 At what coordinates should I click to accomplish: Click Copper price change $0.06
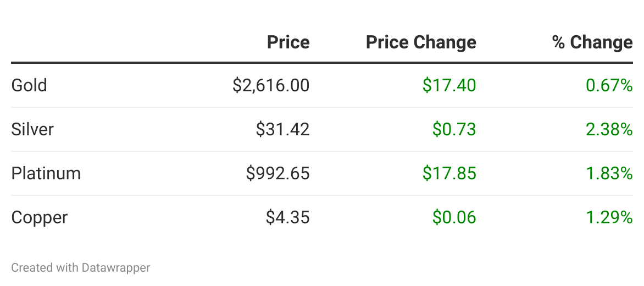pyautogui.click(x=454, y=217)
